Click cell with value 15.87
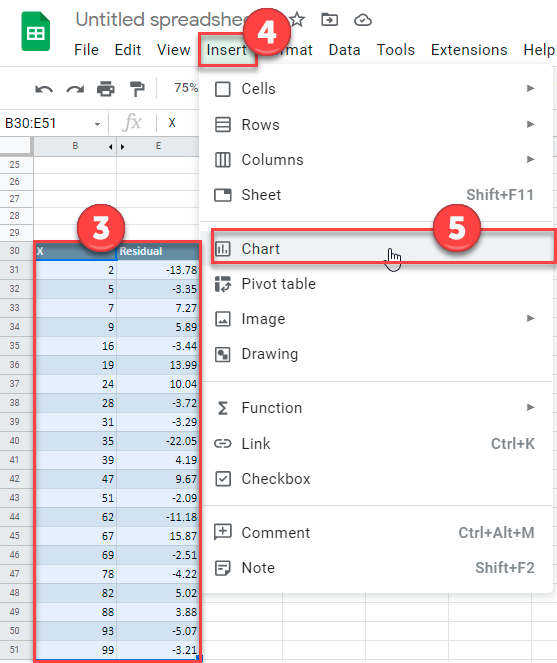The image size is (557, 663). click(158, 536)
